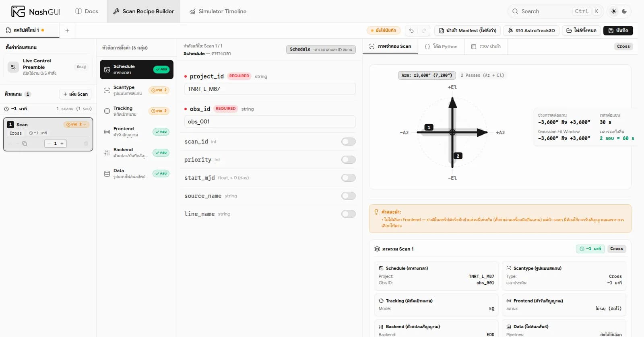Duplicate Scan 1 with copy icon
644x337 pixels.
tap(25, 144)
